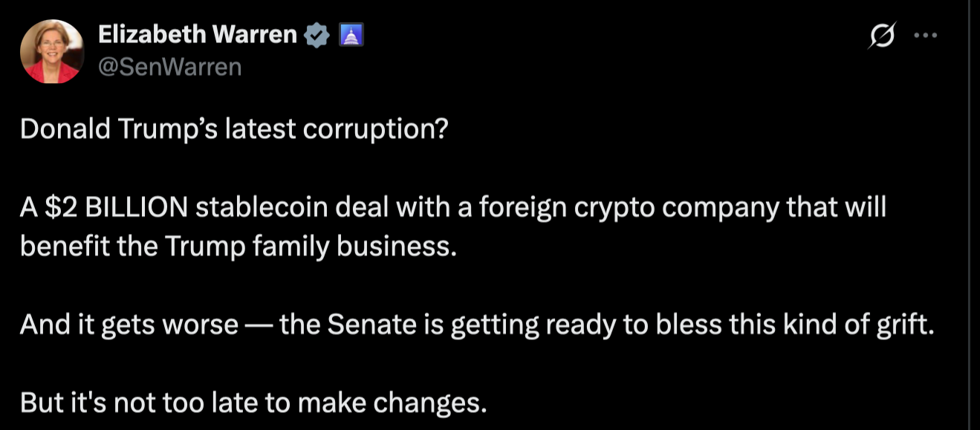The width and height of the screenshot is (980, 430).
Task: Click "And it gets worse" text
Action: pyautogui.click(x=129, y=325)
